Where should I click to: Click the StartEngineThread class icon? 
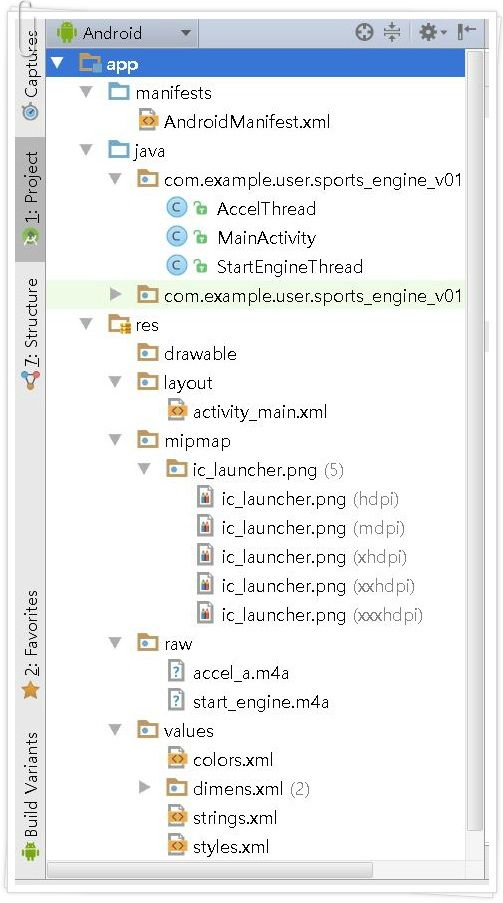(x=177, y=265)
